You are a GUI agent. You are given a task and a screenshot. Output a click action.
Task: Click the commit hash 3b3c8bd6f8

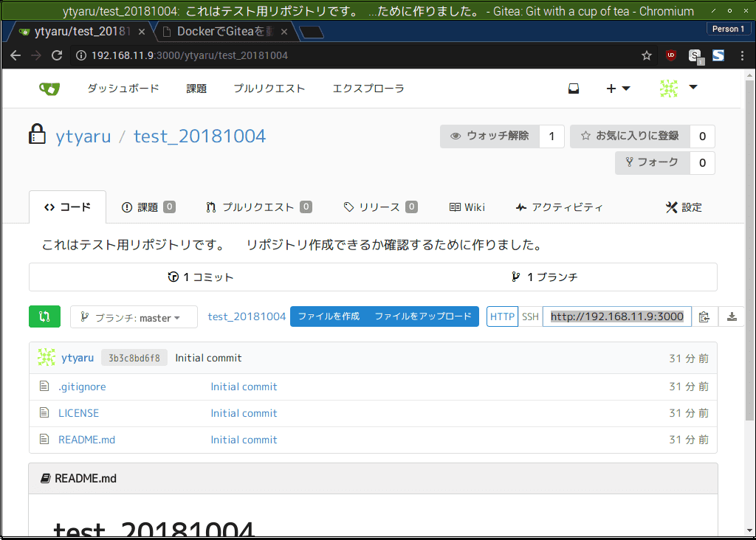click(134, 357)
